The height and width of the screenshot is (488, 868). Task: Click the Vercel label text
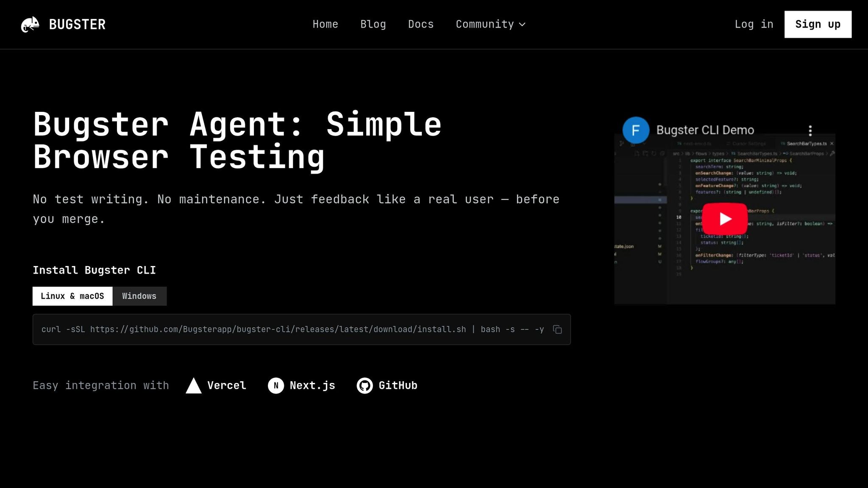click(227, 385)
